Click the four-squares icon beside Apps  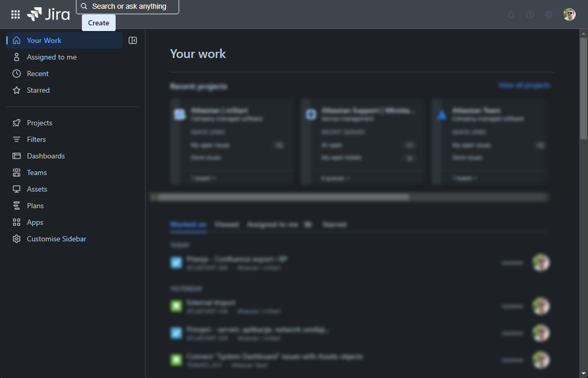point(16,222)
